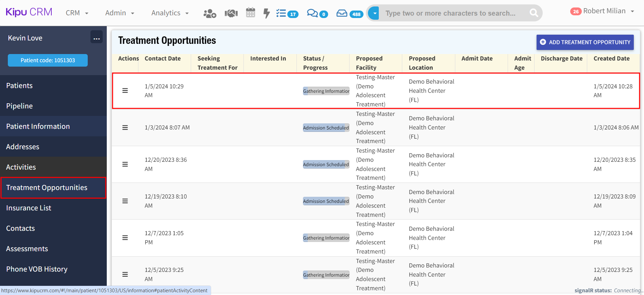This screenshot has height=295, width=644.
Task: Open chat messages icon with 0 badge
Action: (x=317, y=14)
